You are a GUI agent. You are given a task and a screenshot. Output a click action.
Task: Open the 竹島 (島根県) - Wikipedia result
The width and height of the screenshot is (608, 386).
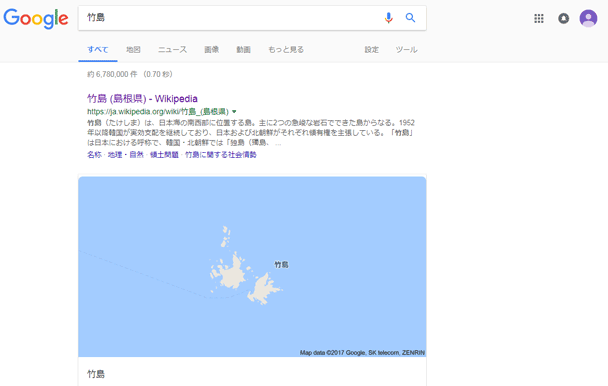(x=142, y=99)
